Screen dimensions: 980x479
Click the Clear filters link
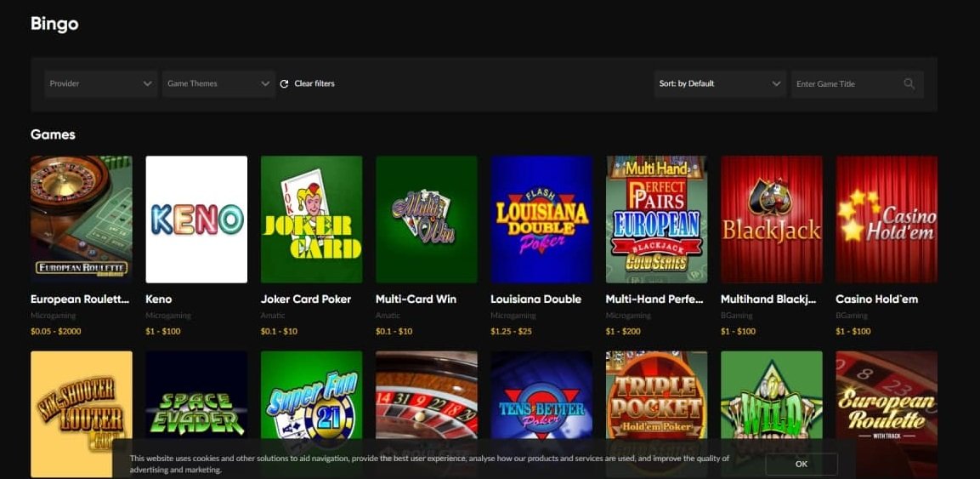314,83
